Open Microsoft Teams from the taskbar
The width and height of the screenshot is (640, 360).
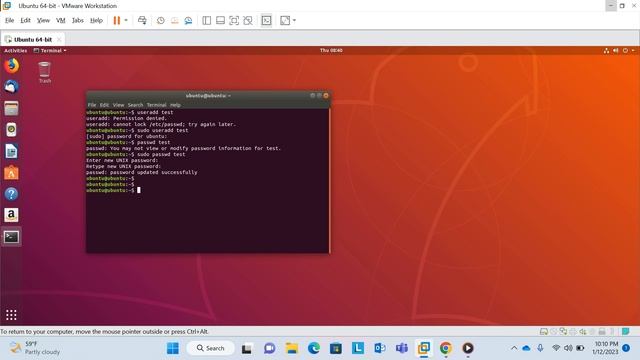coord(402,348)
